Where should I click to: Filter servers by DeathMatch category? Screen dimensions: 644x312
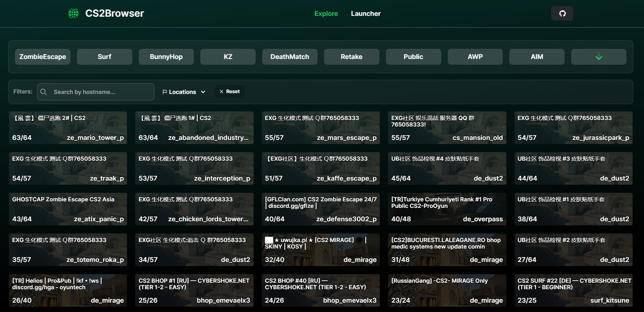(289, 57)
